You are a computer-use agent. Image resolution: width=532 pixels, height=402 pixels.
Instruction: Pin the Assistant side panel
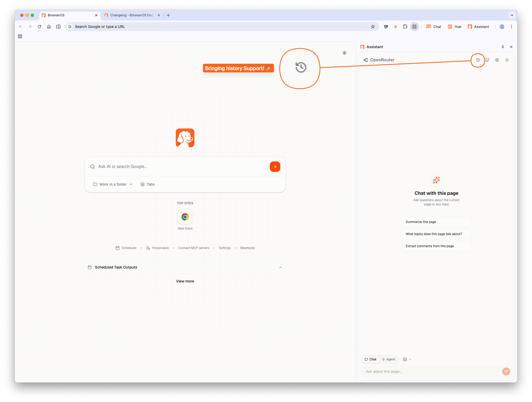click(x=503, y=47)
